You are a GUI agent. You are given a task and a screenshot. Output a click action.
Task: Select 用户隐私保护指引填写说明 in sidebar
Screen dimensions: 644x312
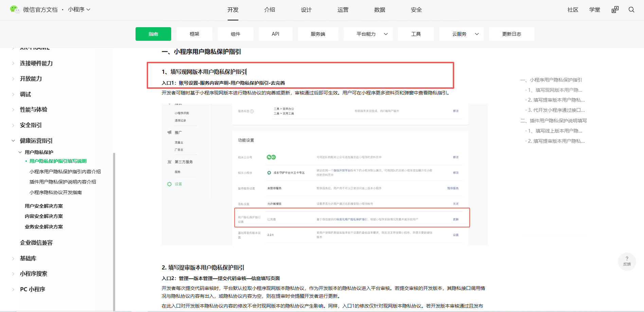coord(58,161)
